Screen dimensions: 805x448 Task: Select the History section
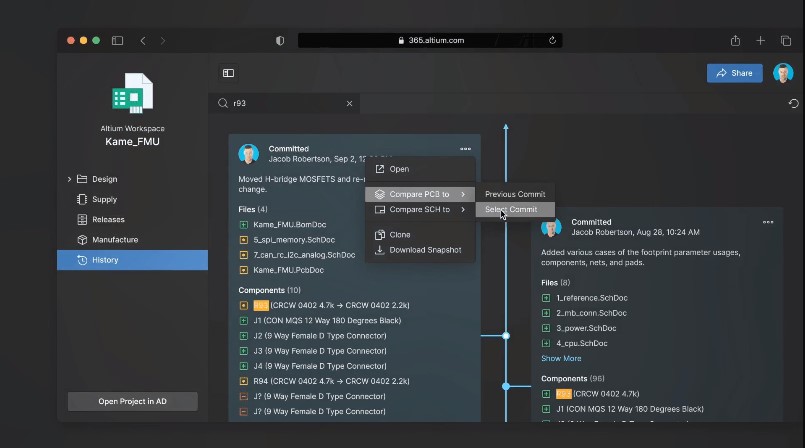132,260
